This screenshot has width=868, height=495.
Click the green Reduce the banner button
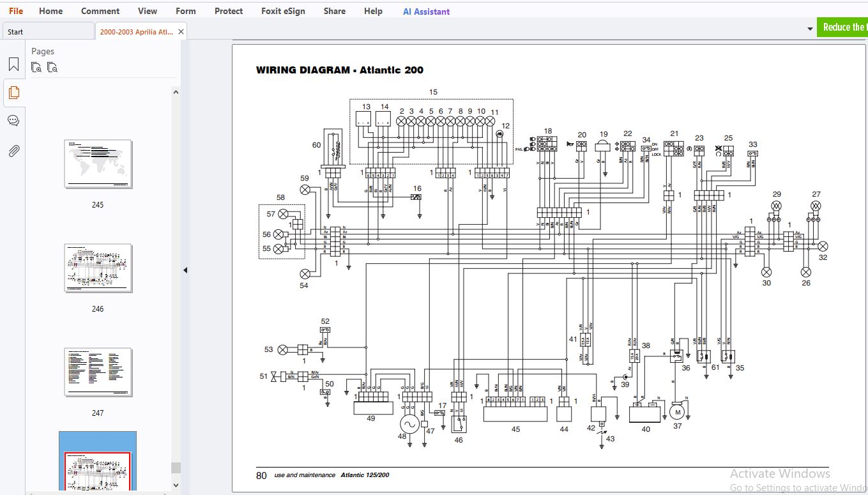[x=842, y=27]
